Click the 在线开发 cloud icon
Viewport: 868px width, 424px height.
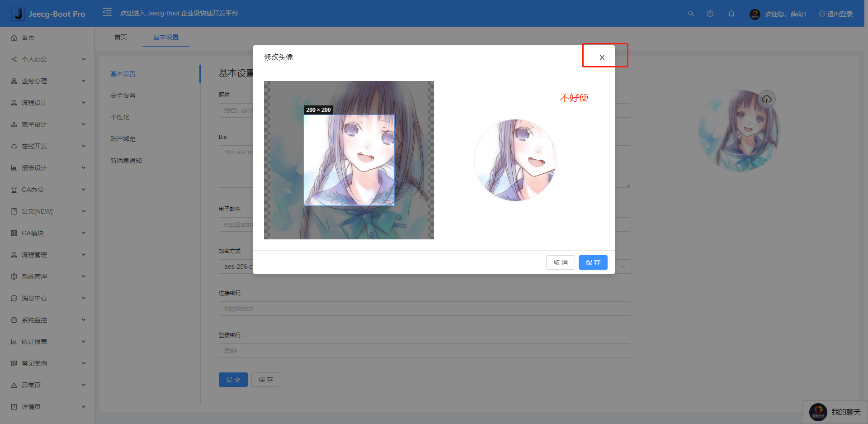[14, 146]
